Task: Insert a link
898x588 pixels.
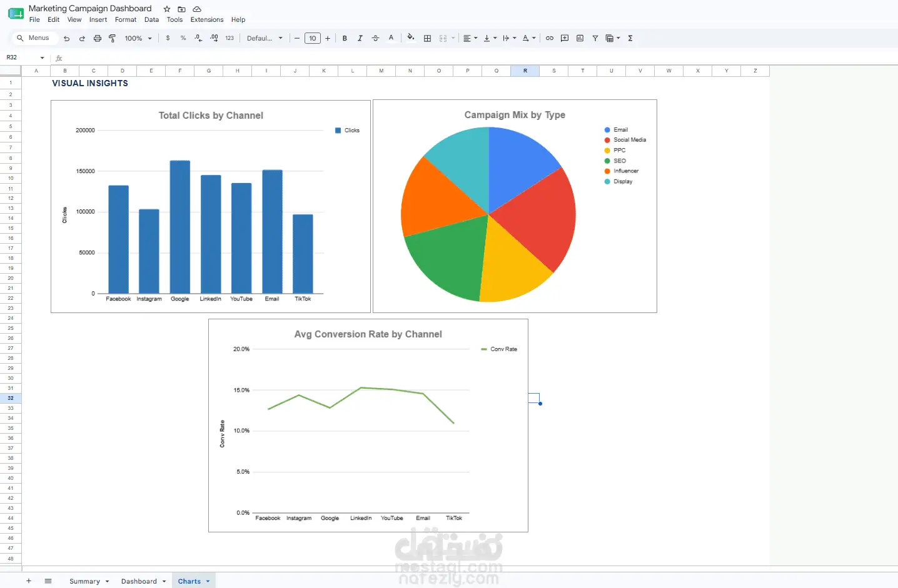Action: 550,39
